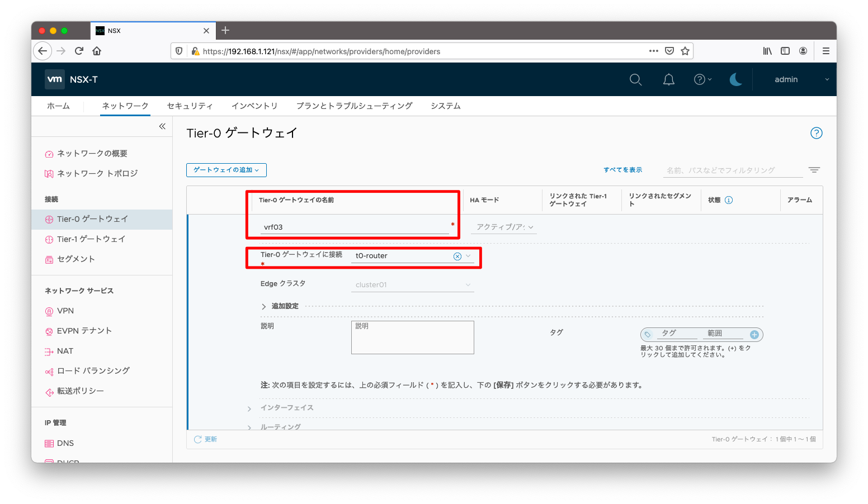Expand the ルーティング section
The image size is (868, 504).
click(274, 427)
